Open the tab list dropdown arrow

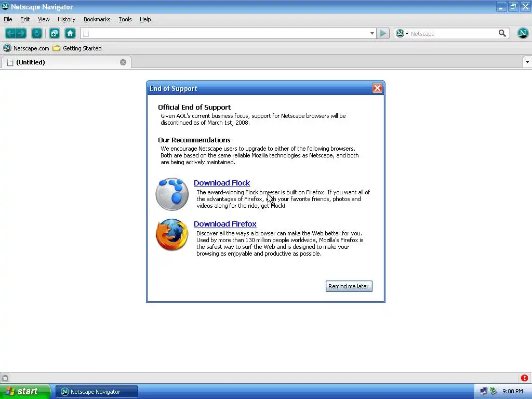[x=527, y=62]
